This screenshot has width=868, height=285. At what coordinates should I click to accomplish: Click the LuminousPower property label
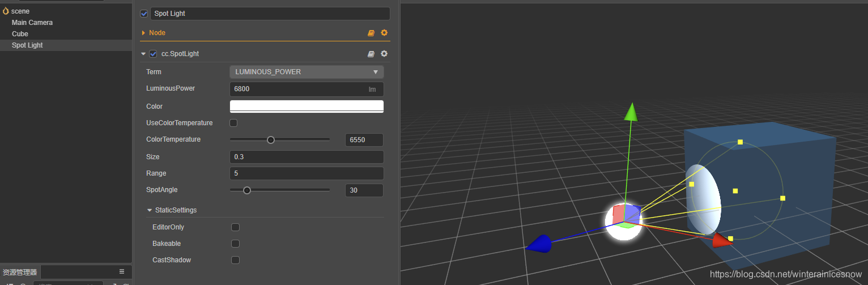point(171,88)
